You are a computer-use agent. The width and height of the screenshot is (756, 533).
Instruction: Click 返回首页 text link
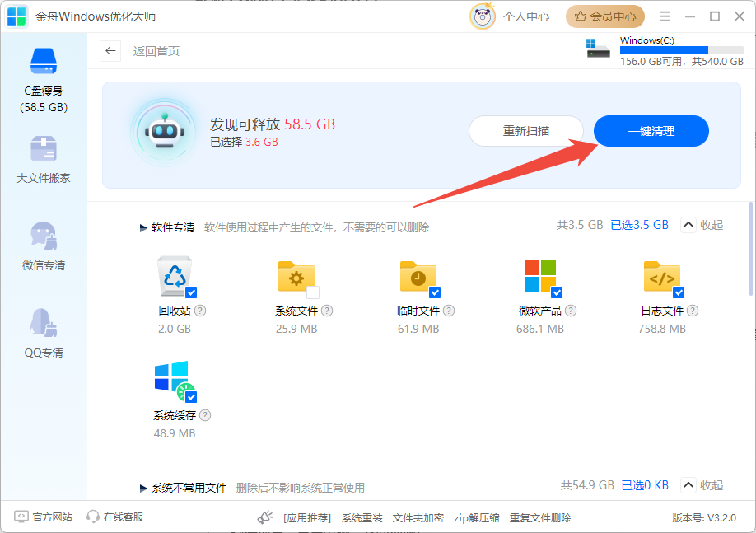[156, 51]
